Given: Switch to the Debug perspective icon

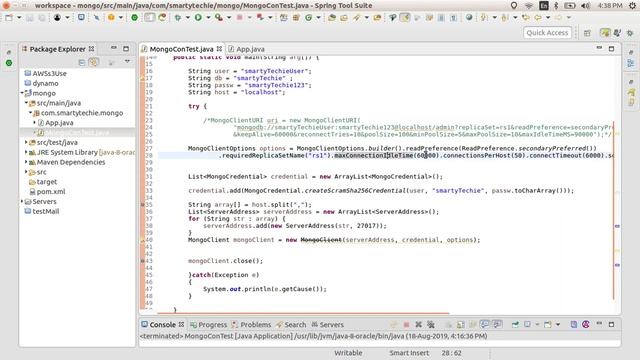Looking at the screenshot, I should coord(618,33).
